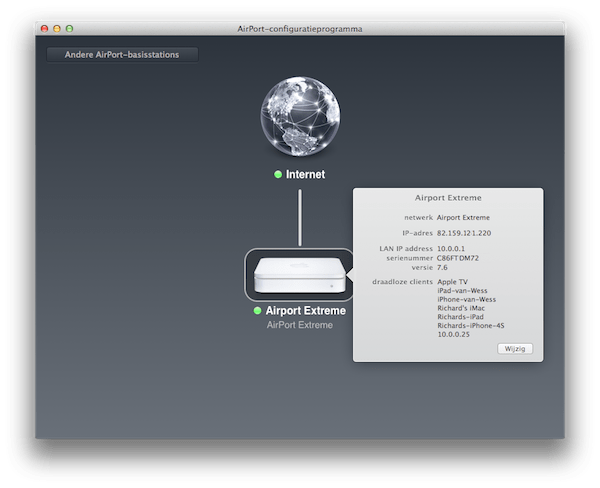Click the serienummer label
Image resolution: width=600 pixels, height=488 pixels.
(409, 258)
